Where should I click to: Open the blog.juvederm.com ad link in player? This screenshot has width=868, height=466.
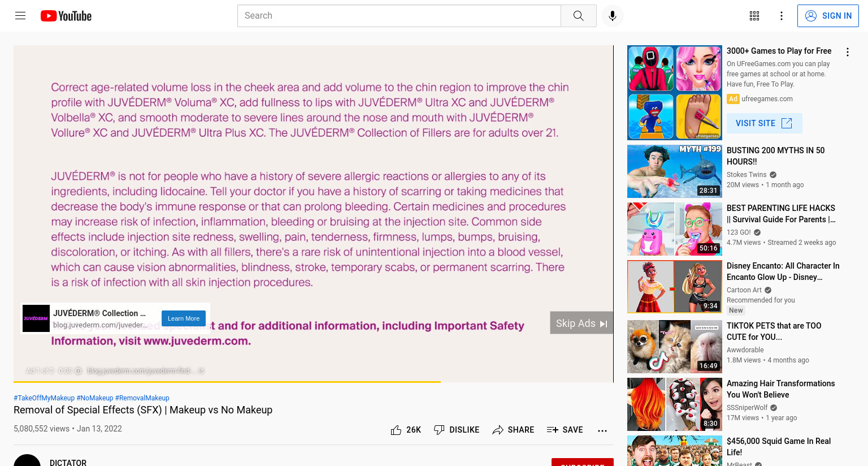pyautogui.click(x=145, y=371)
